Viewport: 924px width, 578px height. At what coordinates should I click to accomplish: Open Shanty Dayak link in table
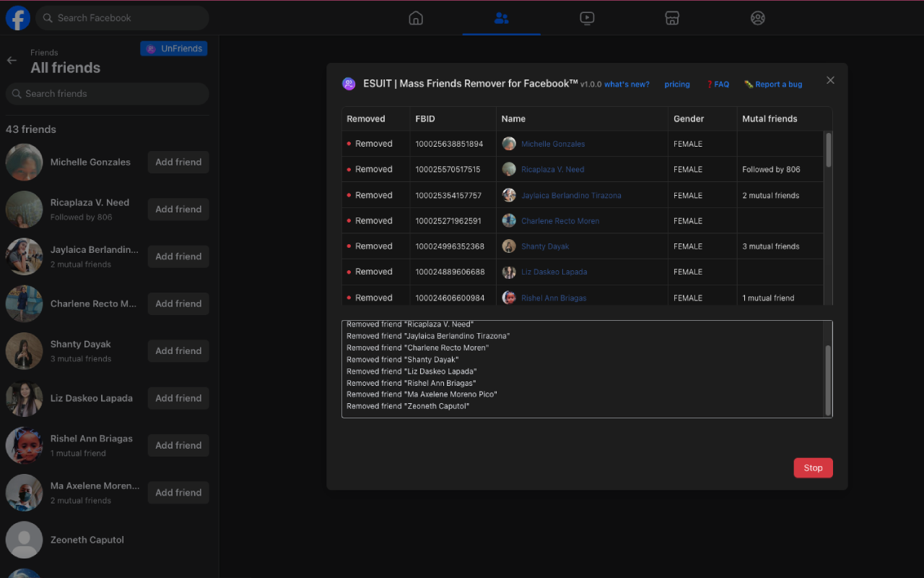(x=545, y=246)
